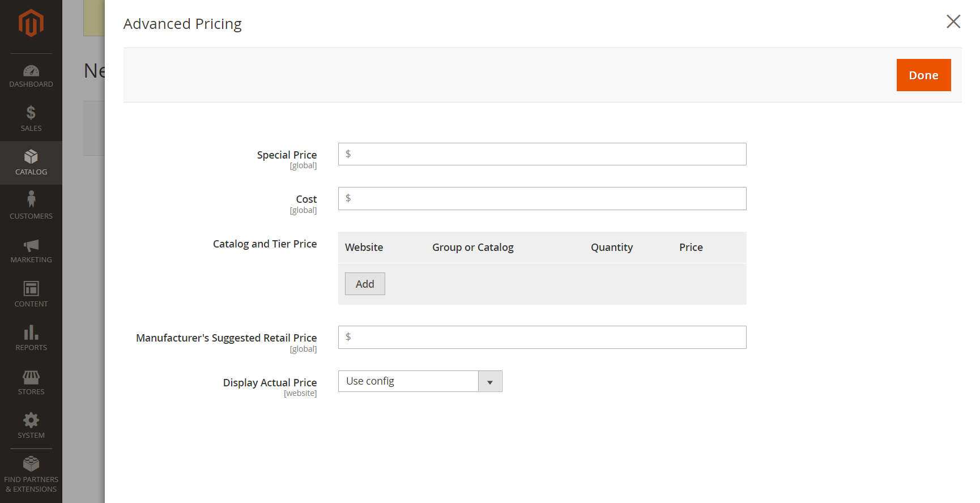The height and width of the screenshot is (503, 980).
Task: Open the Reports bar chart icon
Action: click(31, 333)
